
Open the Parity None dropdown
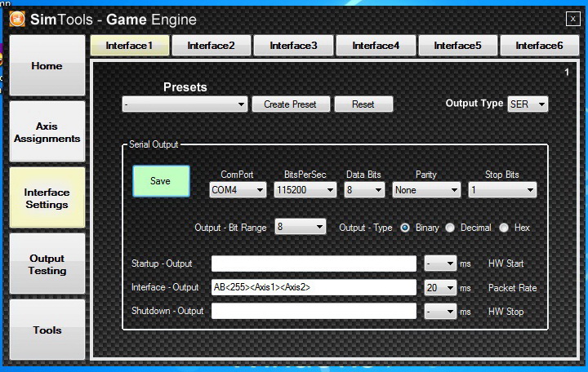426,190
